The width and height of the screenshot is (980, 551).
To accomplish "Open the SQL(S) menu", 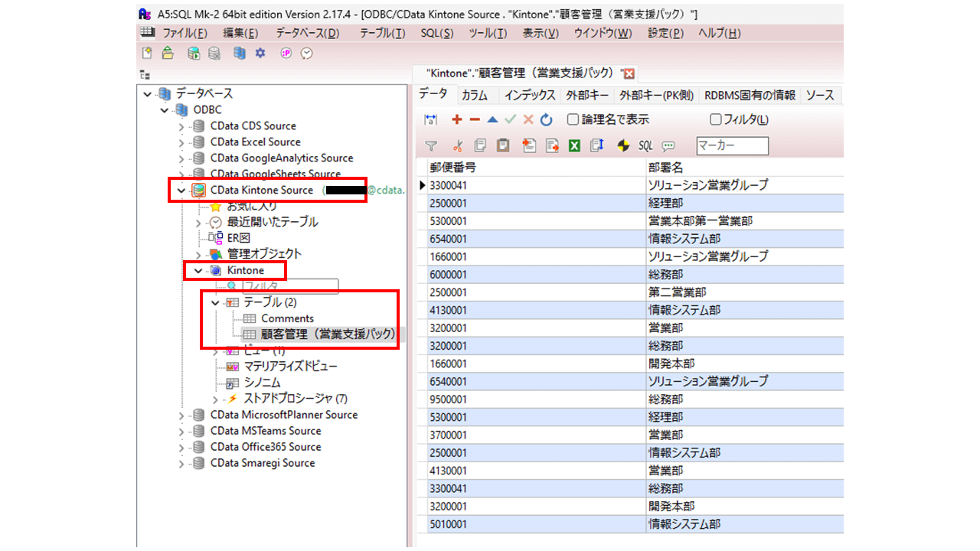I will pos(437,34).
